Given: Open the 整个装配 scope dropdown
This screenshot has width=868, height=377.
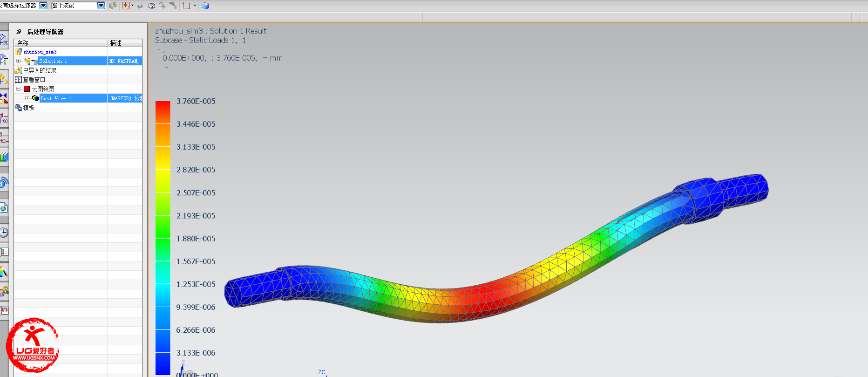Looking at the screenshot, I should point(101,6).
